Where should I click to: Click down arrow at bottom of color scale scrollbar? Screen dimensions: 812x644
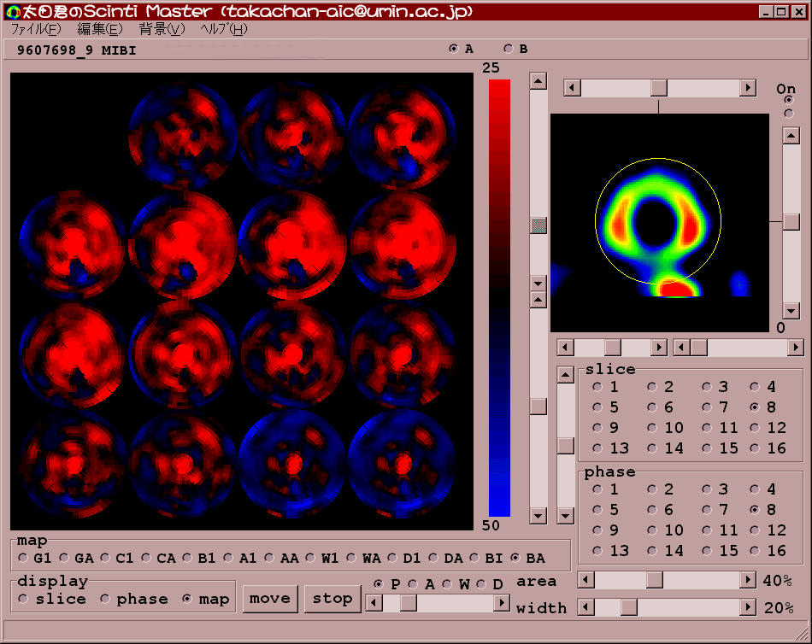[x=538, y=515]
